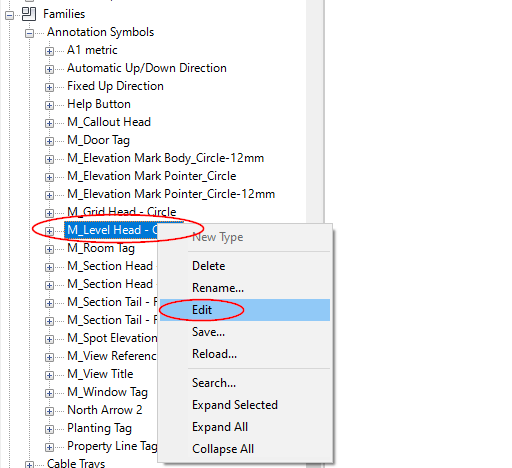Expand the M_View Reference family

tap(49, 357)
